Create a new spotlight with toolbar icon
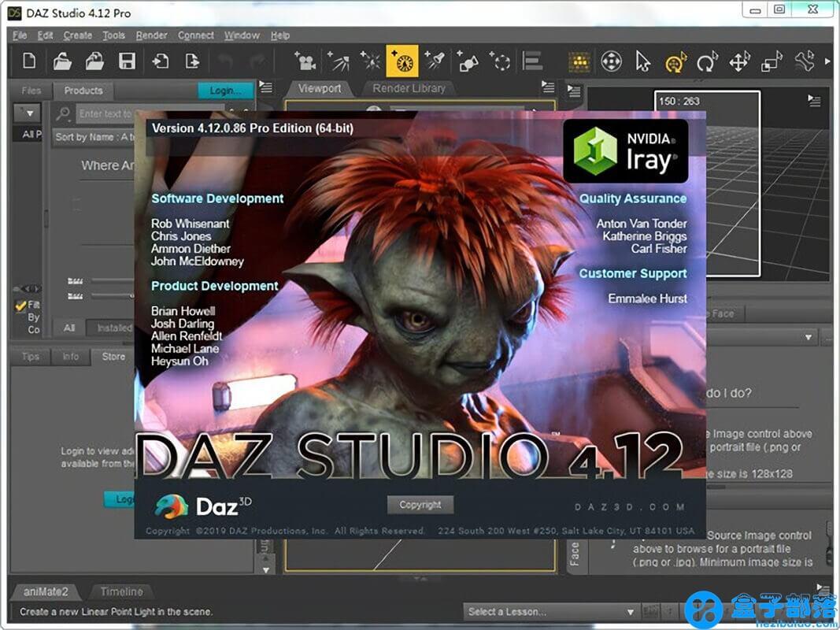This screenshot has width=840, height=630. [338, 61]
